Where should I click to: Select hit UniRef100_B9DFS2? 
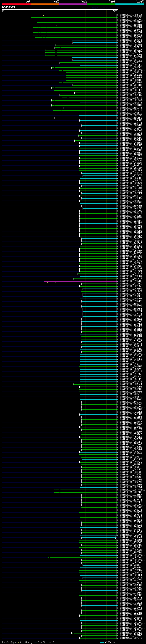[x=131, y=35]
